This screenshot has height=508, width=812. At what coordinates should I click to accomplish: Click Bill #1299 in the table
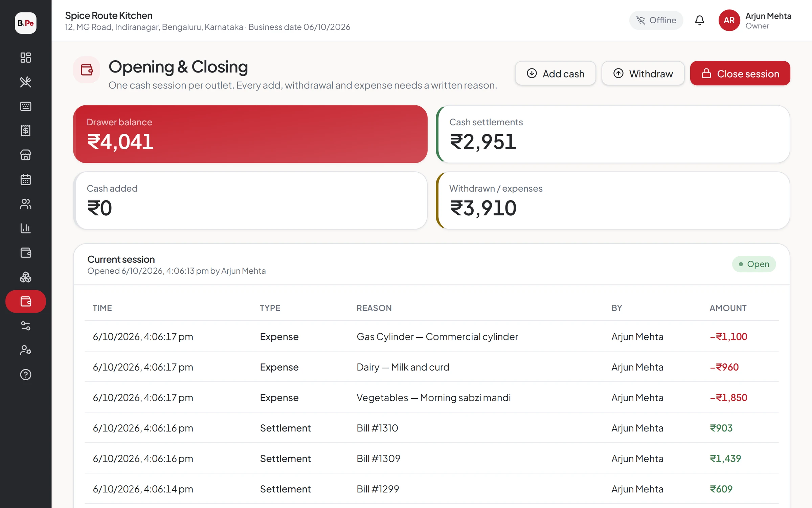[x=378, y=489]
